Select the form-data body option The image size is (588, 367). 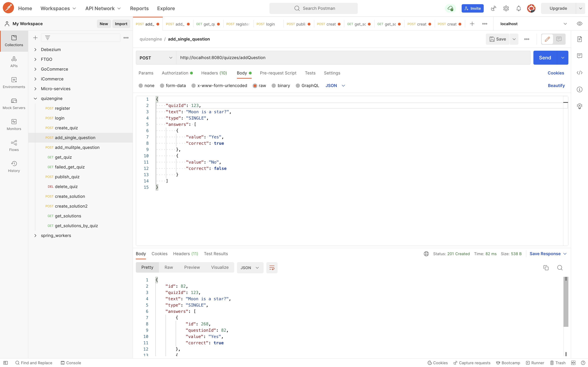(x=162, y=86)
